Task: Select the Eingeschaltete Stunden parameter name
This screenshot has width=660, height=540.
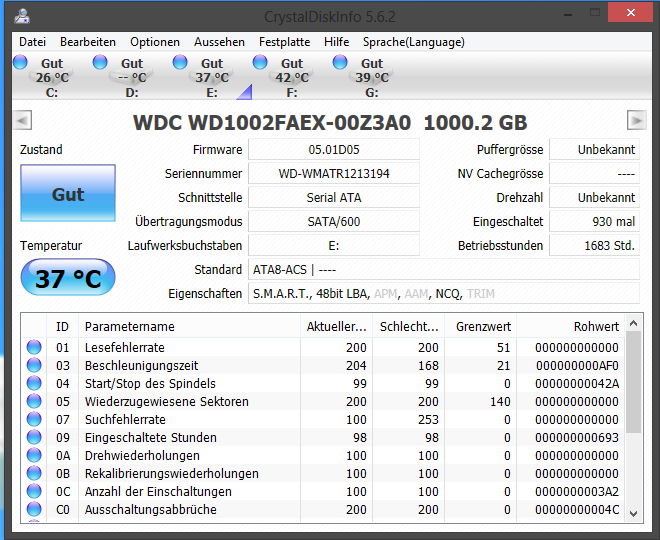Action: [x=151, y=438]
